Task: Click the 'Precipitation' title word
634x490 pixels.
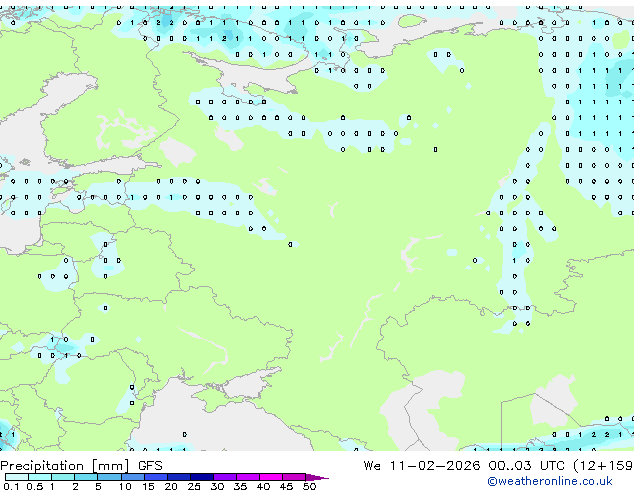Action: point(42,466)
